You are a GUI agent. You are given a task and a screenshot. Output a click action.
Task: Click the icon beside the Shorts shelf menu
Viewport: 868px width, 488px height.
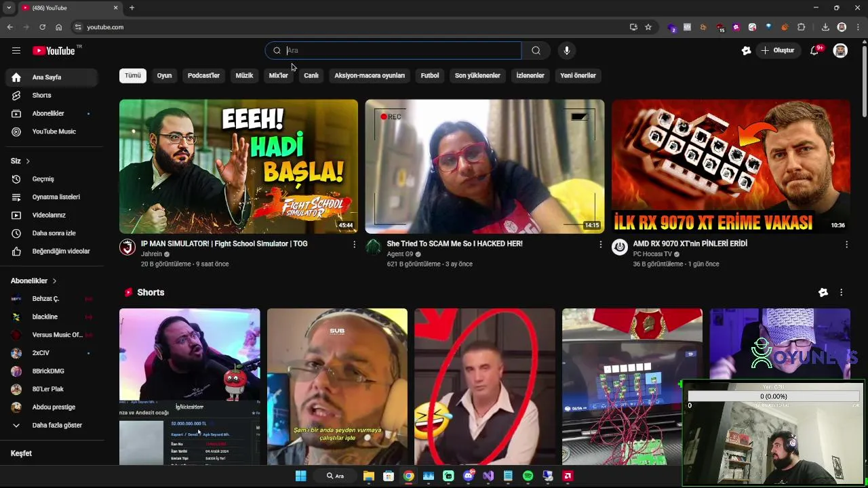823,293
